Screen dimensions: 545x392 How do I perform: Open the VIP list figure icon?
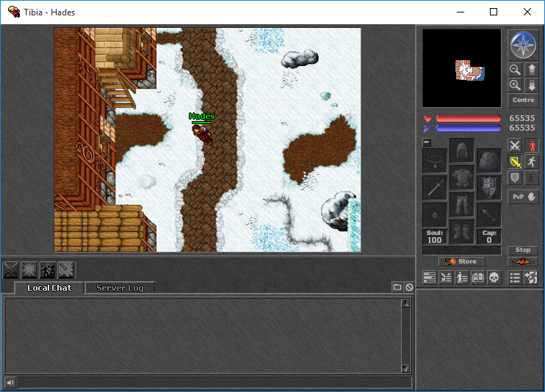click(x=462, y=277)
